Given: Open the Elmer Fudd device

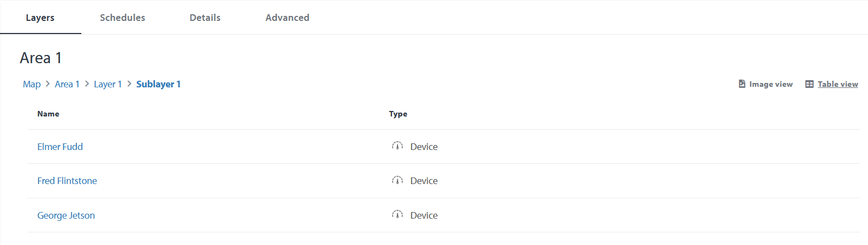Looking at the screenshot, I should [x=60, y=147].
